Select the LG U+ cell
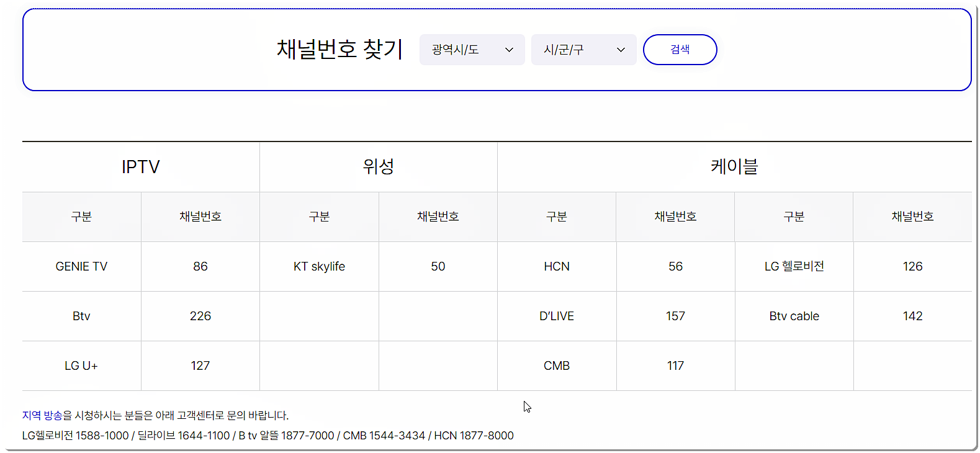 (x=81, y=366)
